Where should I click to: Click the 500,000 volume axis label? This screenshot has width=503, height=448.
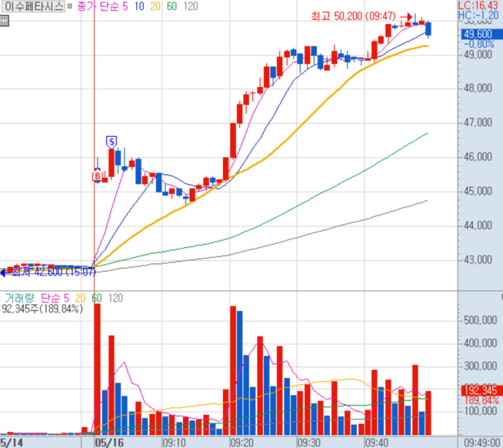coord(480,320)
